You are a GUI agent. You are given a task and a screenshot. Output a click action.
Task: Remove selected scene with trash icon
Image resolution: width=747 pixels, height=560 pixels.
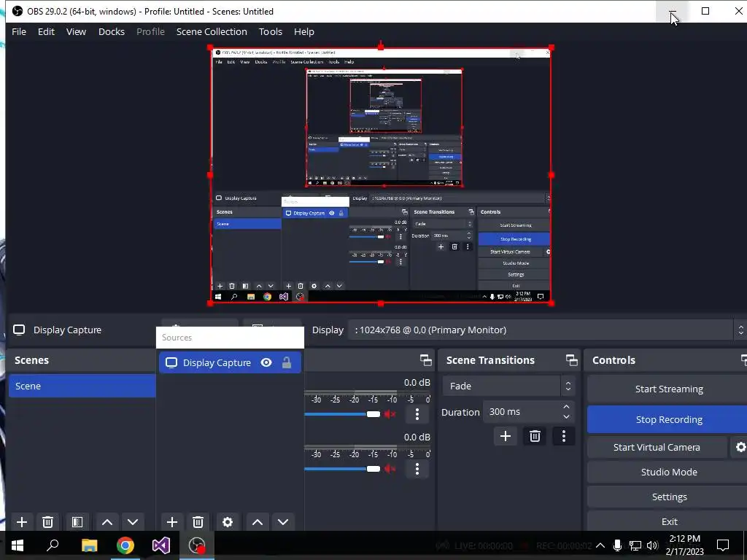click(47, 522)
